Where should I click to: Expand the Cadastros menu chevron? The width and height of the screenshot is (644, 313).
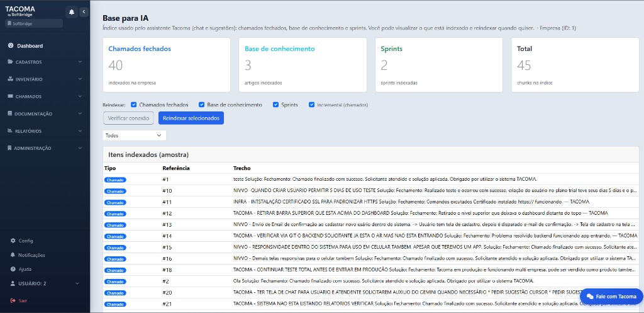pos(80,62)
